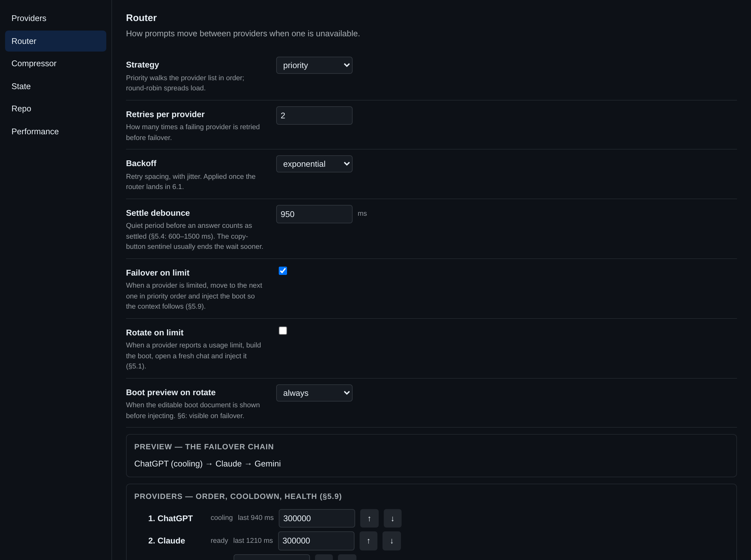
Task: Click the 'last 1210 ms' latency text
Action: pos(253,541)
